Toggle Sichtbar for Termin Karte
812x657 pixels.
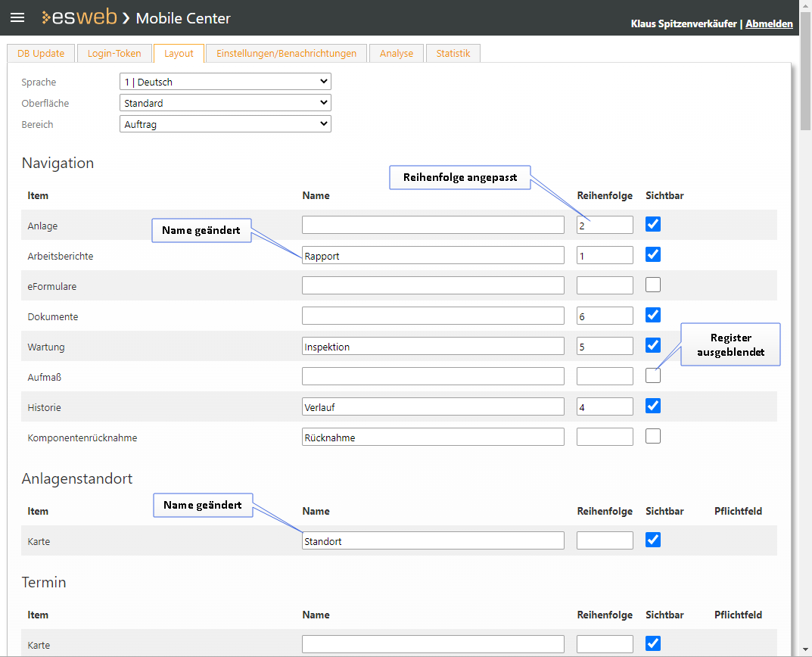coord(653,643)
